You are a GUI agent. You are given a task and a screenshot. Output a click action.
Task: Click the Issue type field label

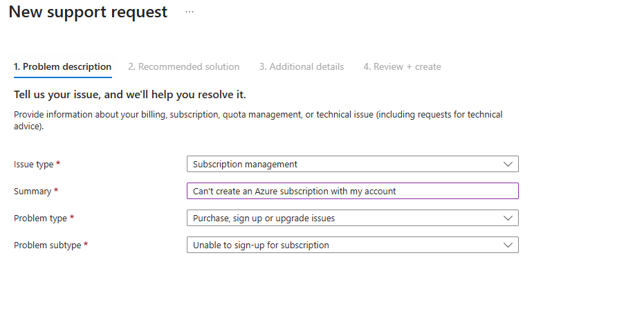[33, 165]
